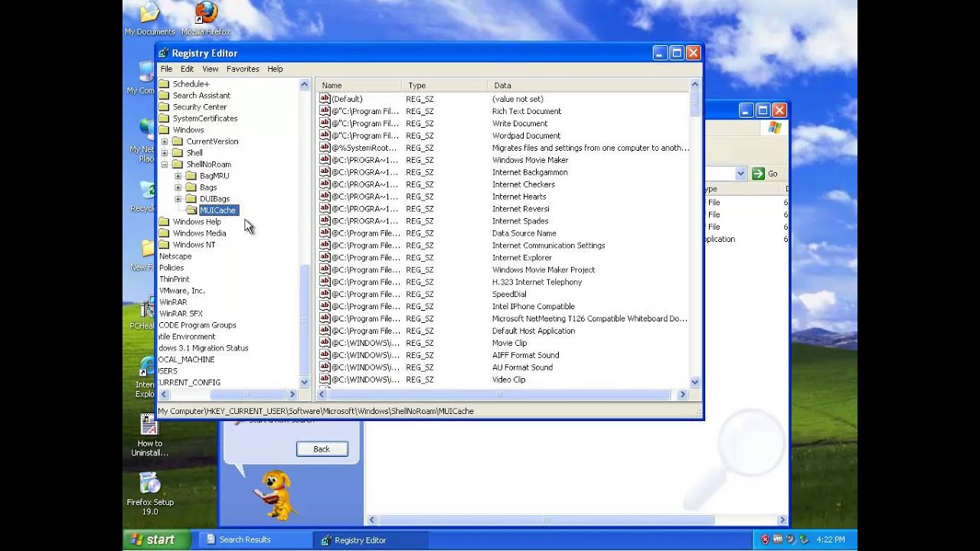Open the Help menu in Registry Editor
980x551 pixels.
click(x=275, y=69)
